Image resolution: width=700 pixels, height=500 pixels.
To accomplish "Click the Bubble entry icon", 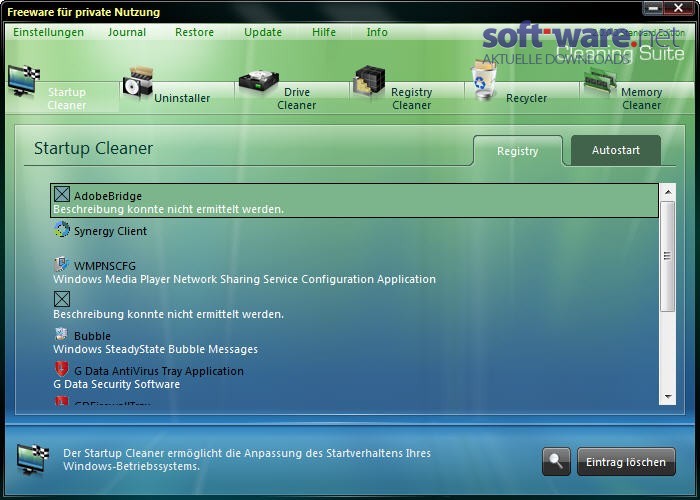I will [x=62, y=334].
